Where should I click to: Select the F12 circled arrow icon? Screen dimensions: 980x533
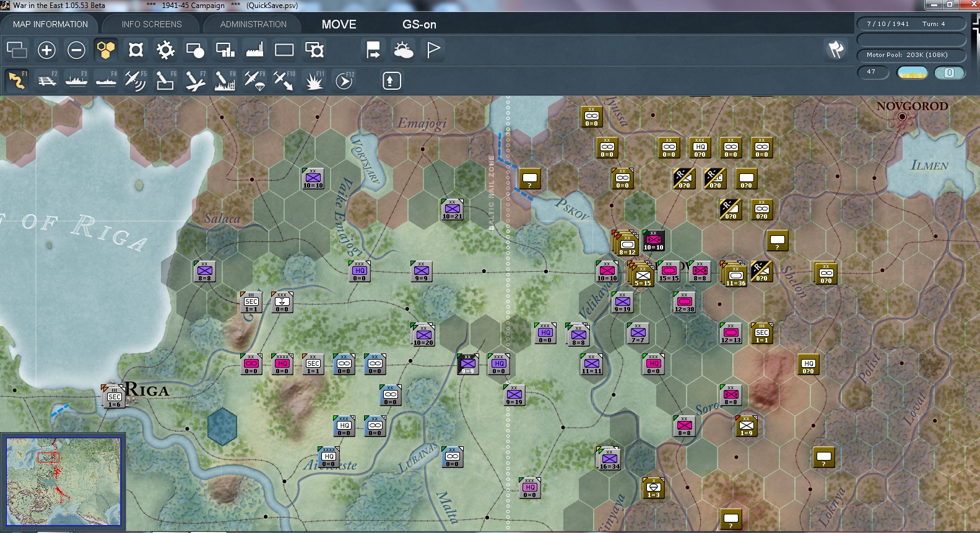344,80
